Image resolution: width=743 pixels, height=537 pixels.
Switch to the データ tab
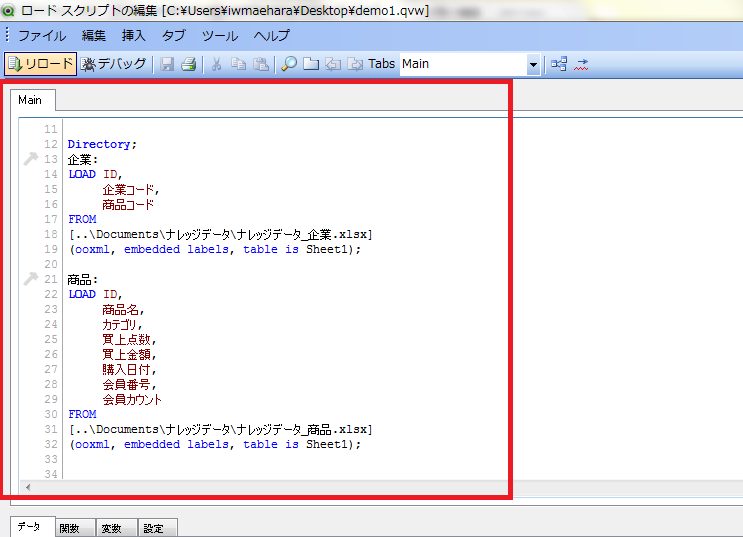tap(32, 527)
